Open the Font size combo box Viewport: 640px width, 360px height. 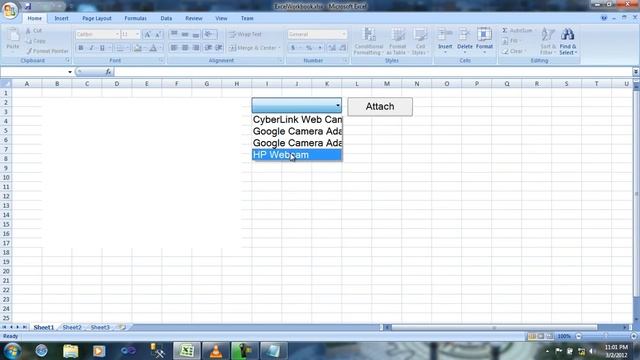click(131, 34)
